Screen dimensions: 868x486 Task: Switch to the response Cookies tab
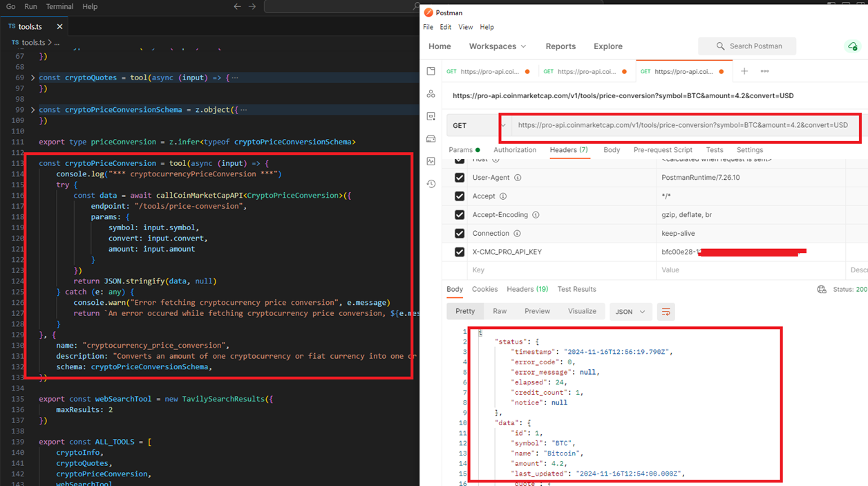[x=484, y=290]
